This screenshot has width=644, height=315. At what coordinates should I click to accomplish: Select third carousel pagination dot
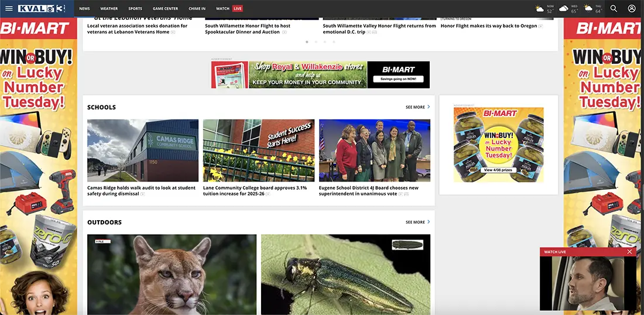325,42
